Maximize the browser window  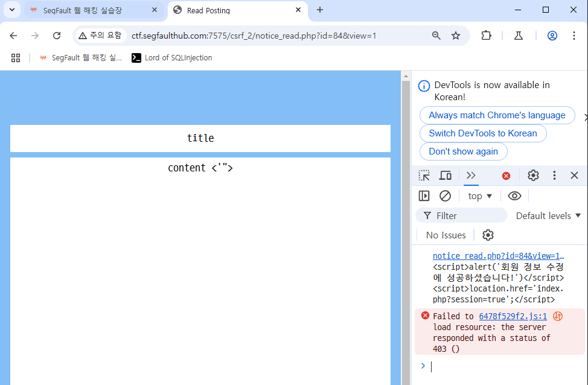546,10
